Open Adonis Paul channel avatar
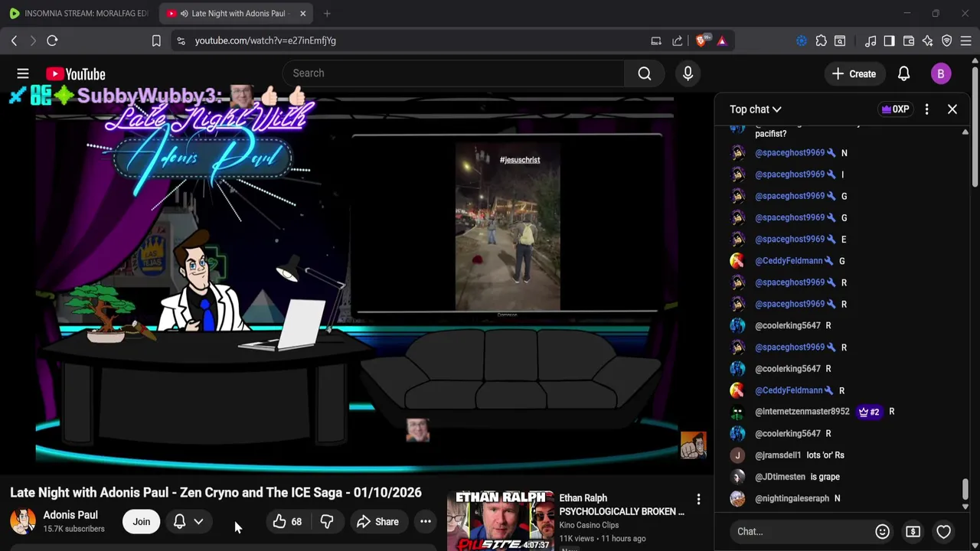 tap(23, 522)
